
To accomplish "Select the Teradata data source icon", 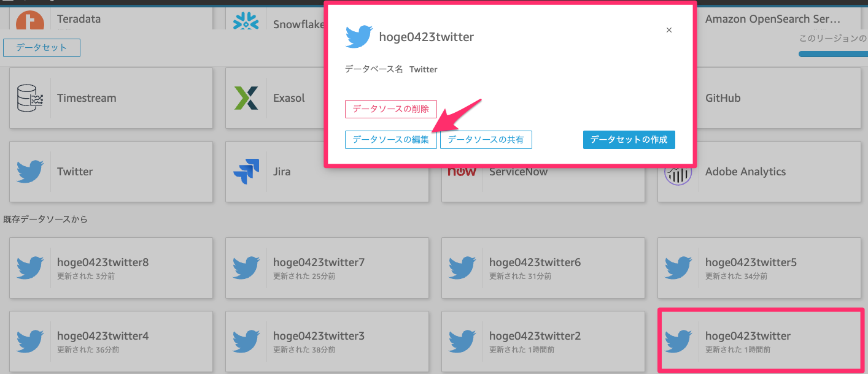I will (29, 21).
